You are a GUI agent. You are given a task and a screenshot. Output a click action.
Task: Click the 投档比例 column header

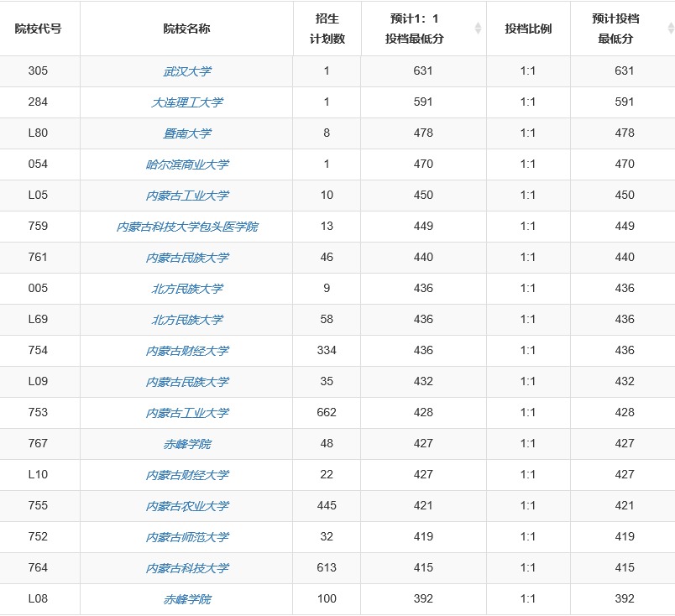coord(528,29)
